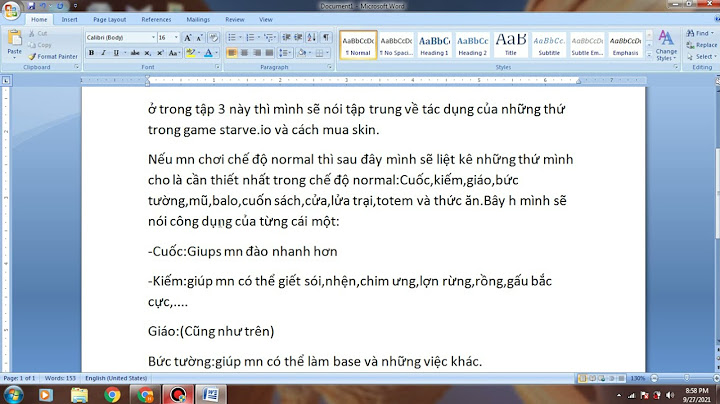Open the Page Layout ribbon tab
Viewport: 720px width, 404px height.
point(109,20)
